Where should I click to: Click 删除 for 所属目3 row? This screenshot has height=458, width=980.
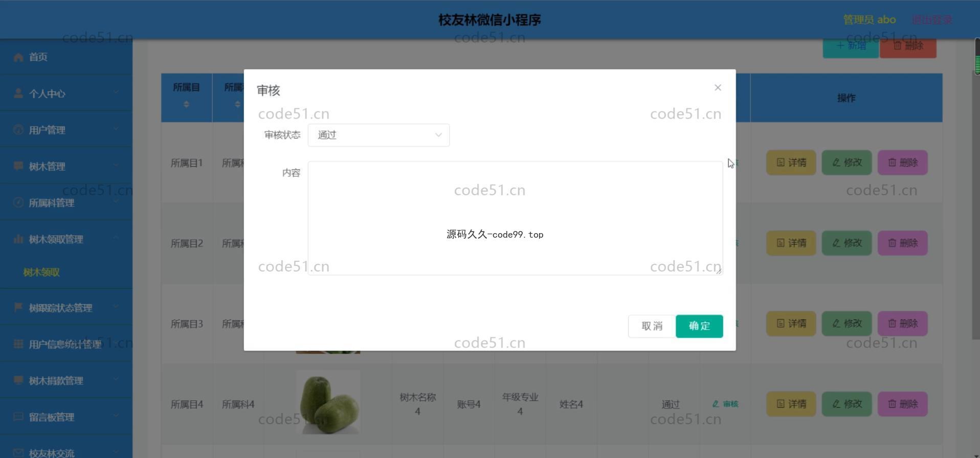coord(902,324)
